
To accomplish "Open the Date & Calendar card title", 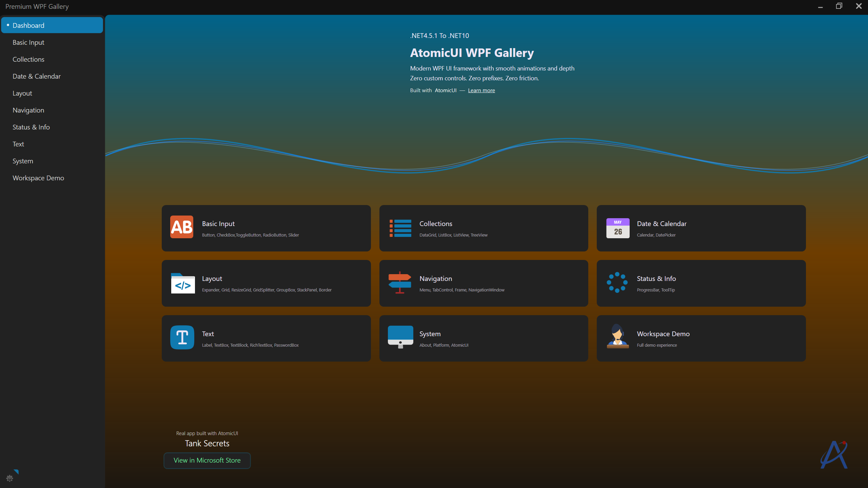I will (x=662, y=224).
